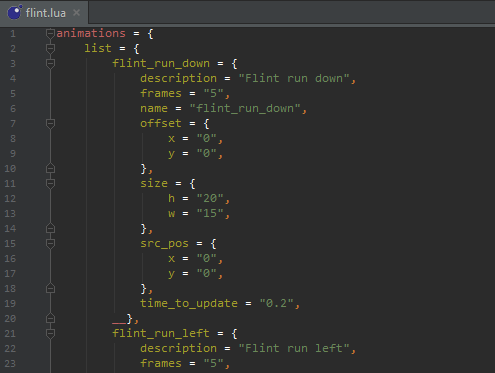Fold the offset block at line 7

point(50,124)
